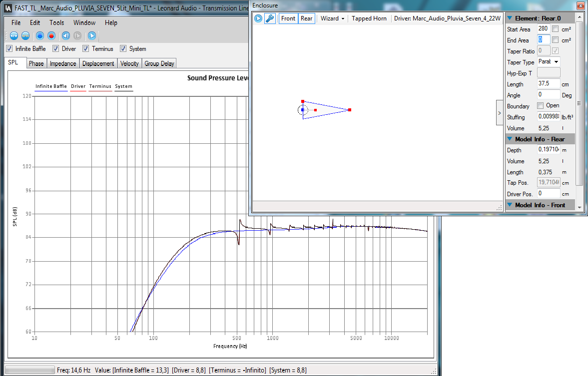Click the driver circle in enclosure diagram
The height and width of the screenshot is (376, 588).
[x=303, y=110]
